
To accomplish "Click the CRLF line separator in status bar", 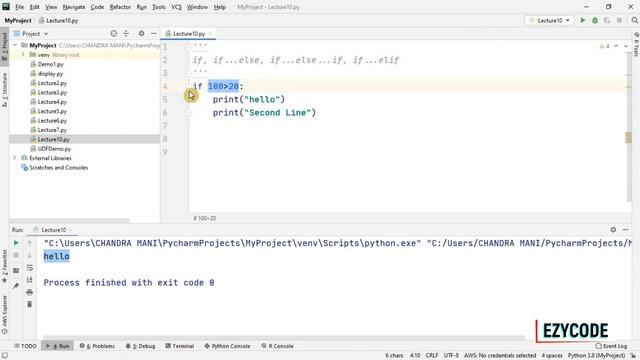I will click(x=432, y=356).
